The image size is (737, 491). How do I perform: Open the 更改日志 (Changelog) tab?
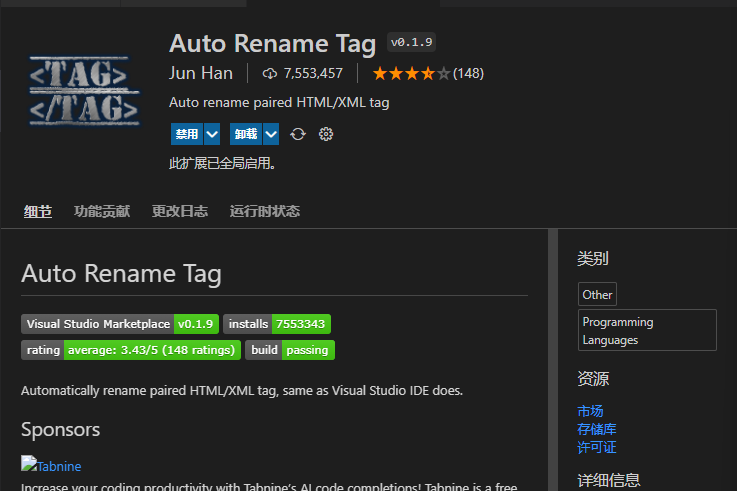click(180, 211)
